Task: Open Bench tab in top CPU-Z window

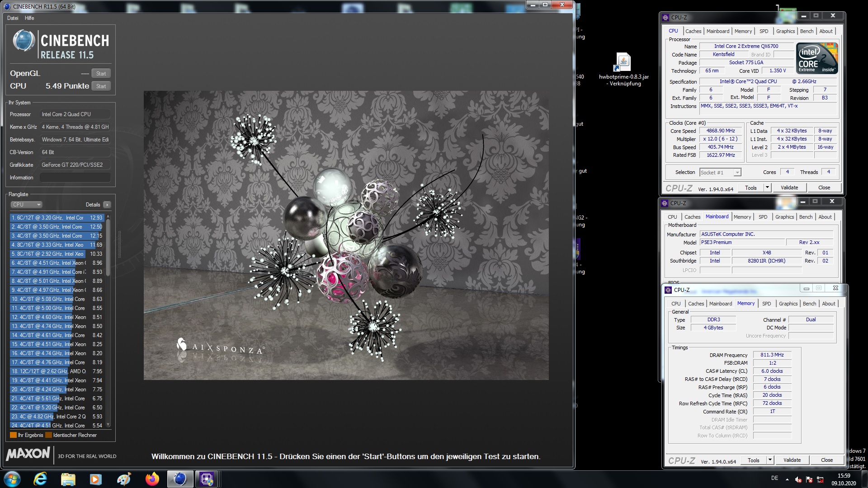Action: pyautogui.click(x=807, y=31)
